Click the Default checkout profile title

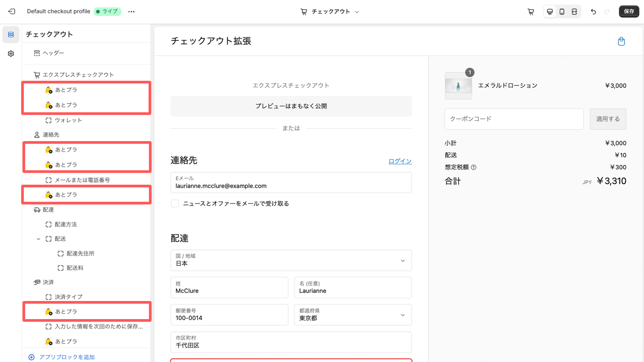click(x=58, y=11)
